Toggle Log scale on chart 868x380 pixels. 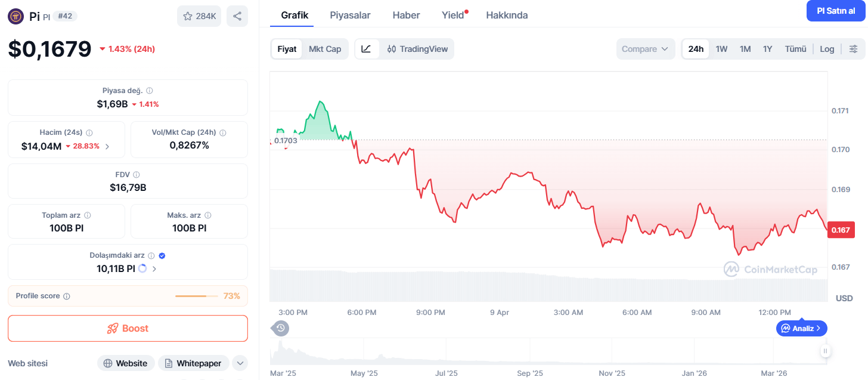click(827, 49)
